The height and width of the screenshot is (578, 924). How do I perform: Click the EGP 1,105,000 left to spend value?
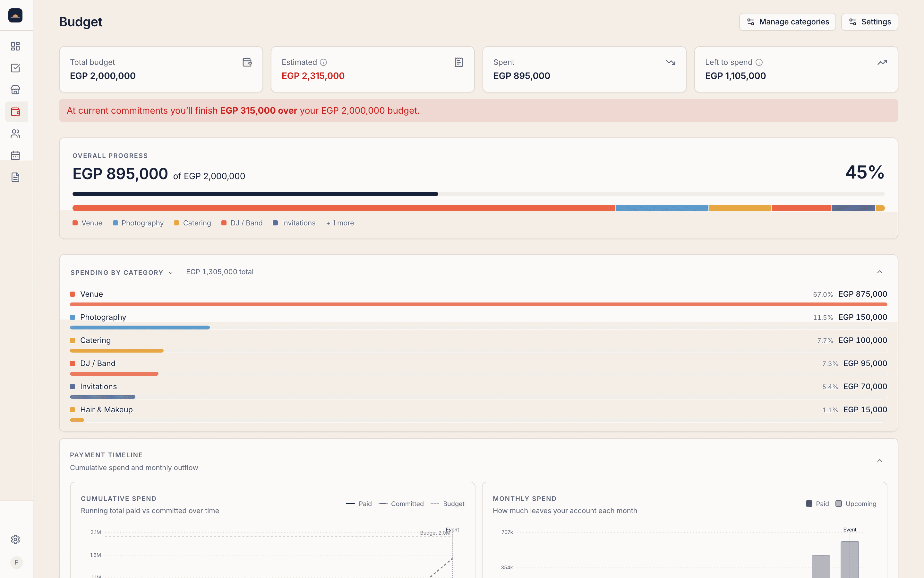tap(735, 76)
